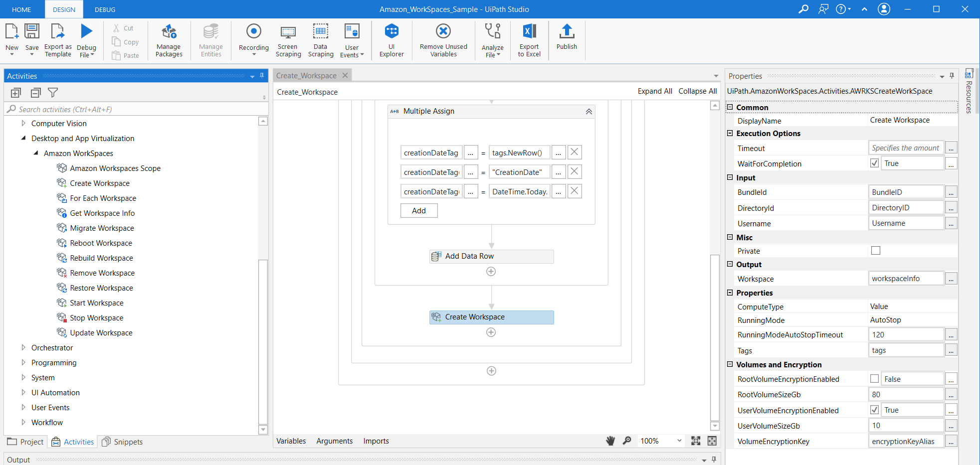This screenshot has width=980, height=465.
Task: Open ellipsis editor for VolumeEncryptionKey
Action: 951,441
